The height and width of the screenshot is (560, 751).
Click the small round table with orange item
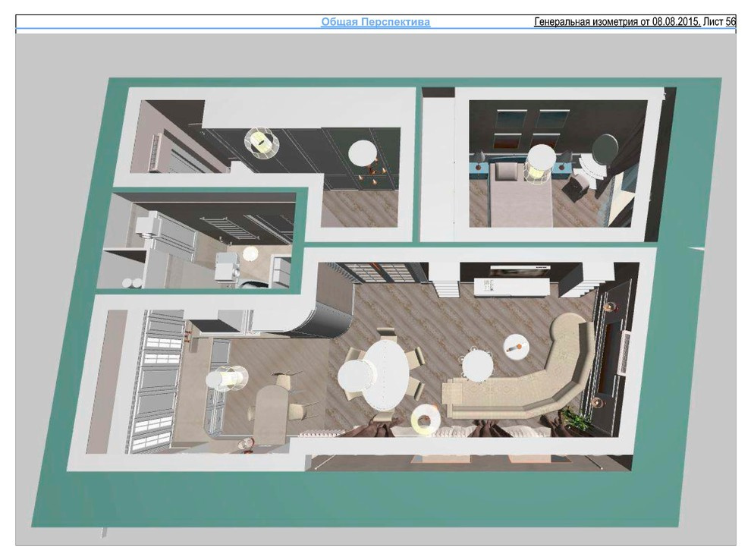tap(516, 346)
